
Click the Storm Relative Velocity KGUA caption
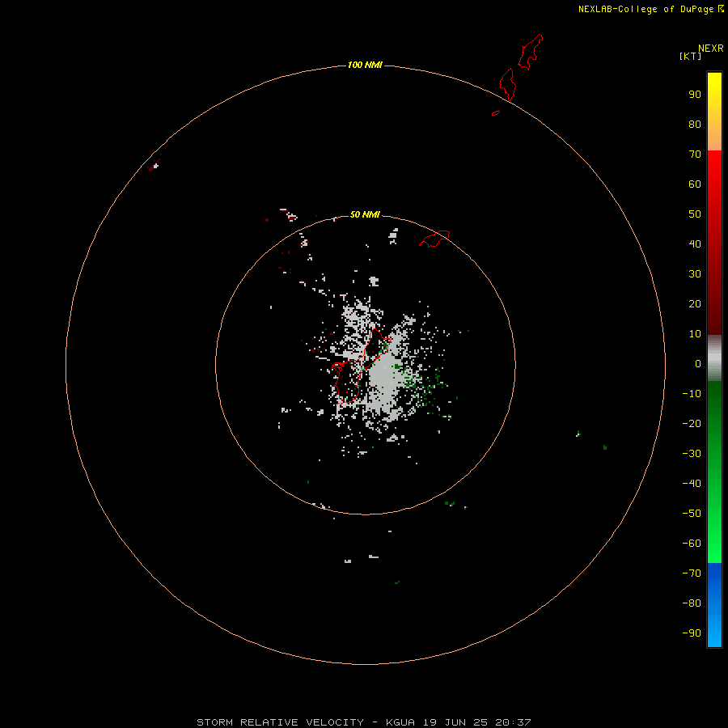click(x=364, y=722)
